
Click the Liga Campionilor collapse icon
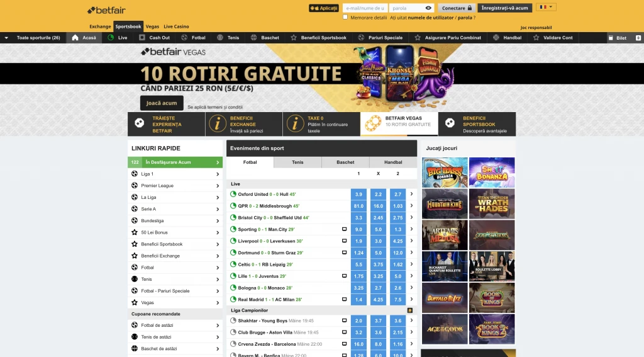pos(410,310)
